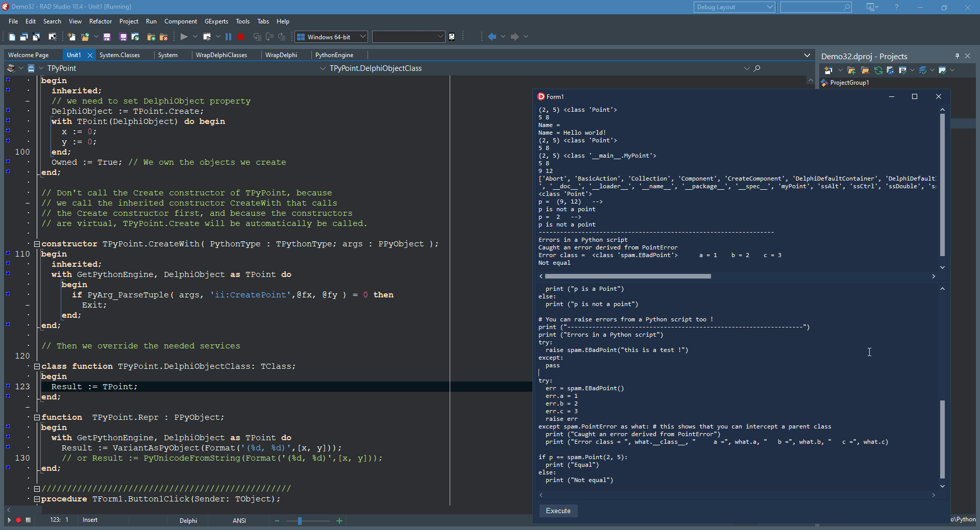The height and width of the screenshot is (530, 980).
Task: Click macro stop square in status bar
Action: click(29, 520)
